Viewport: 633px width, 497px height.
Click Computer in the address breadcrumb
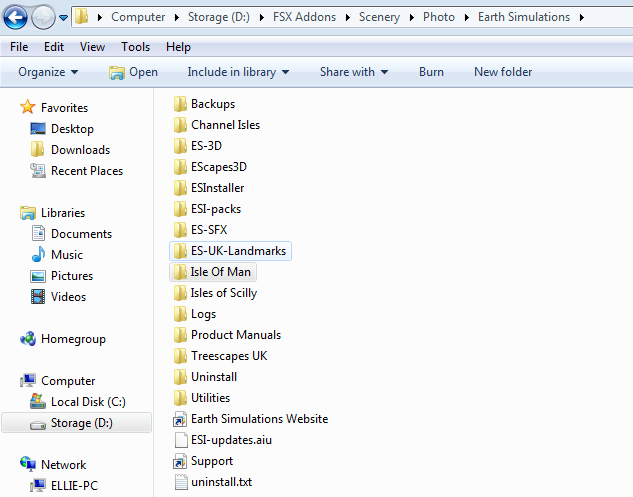[x=138, y=17]
